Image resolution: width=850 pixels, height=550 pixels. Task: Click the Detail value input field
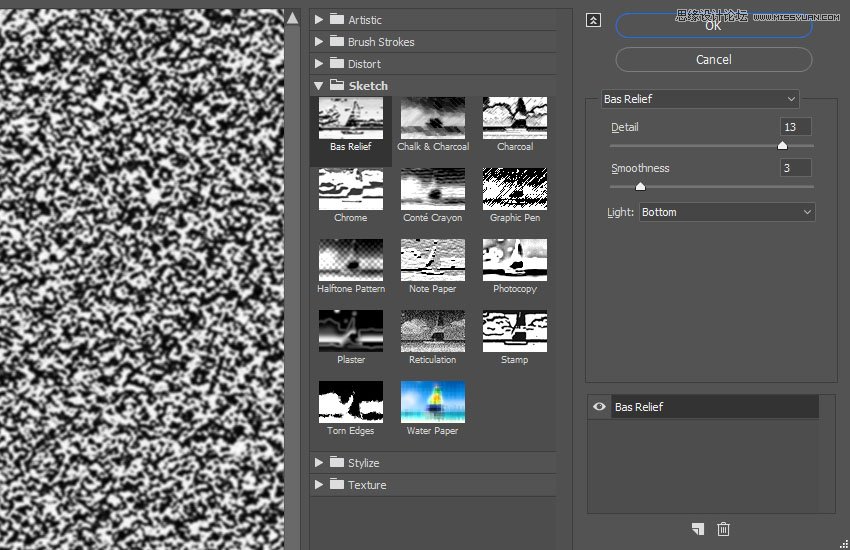pyautogui.click(x=795, y=127)
